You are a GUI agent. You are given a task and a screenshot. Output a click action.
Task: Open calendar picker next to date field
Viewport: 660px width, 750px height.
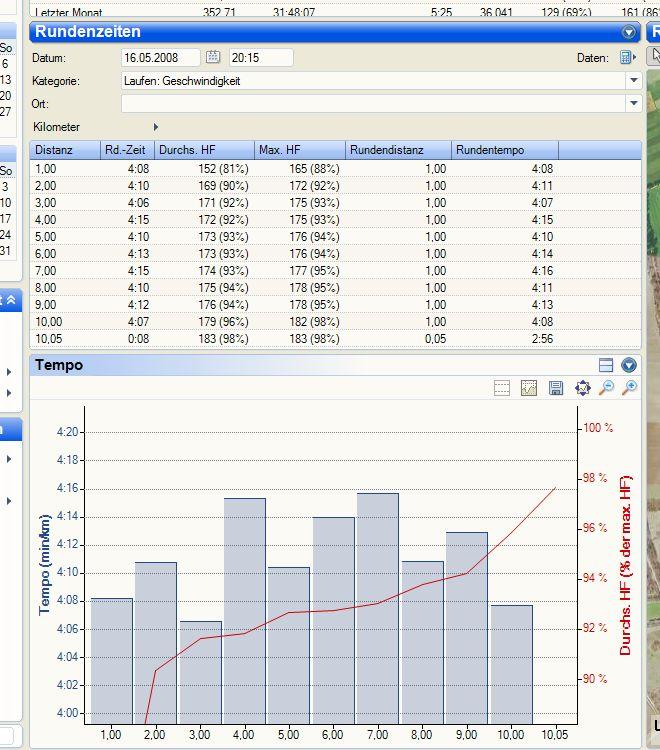click(213, 57)
